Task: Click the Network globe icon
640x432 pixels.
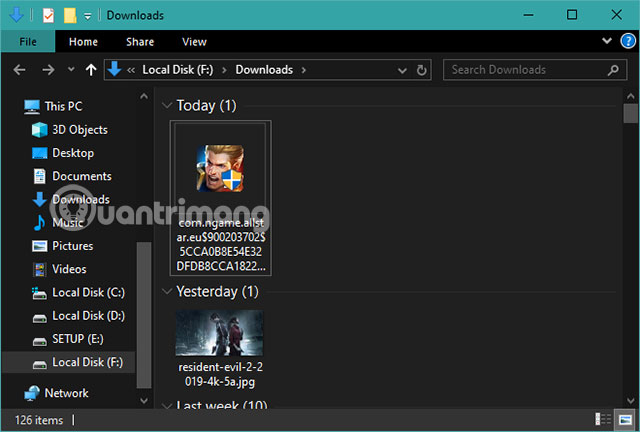Action: (x=32, y=393)
